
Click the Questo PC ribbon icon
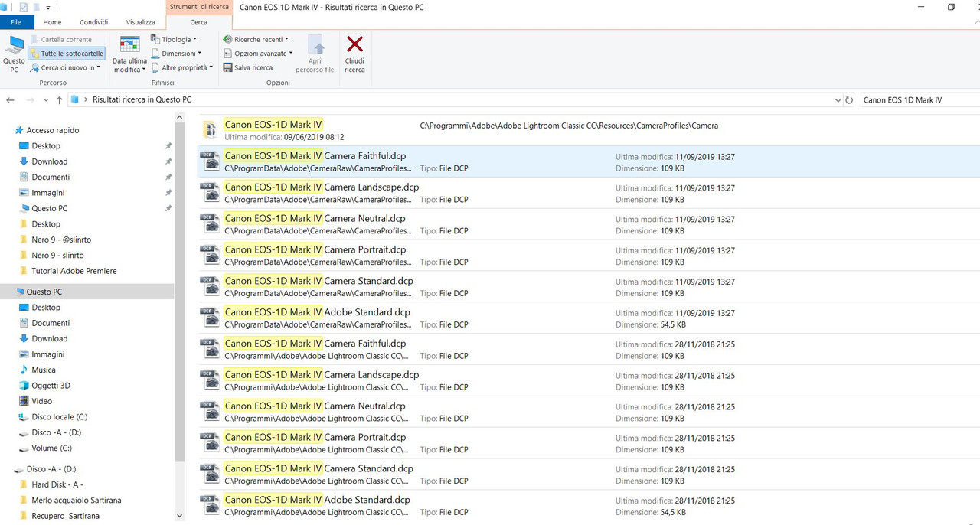(14, 54)
